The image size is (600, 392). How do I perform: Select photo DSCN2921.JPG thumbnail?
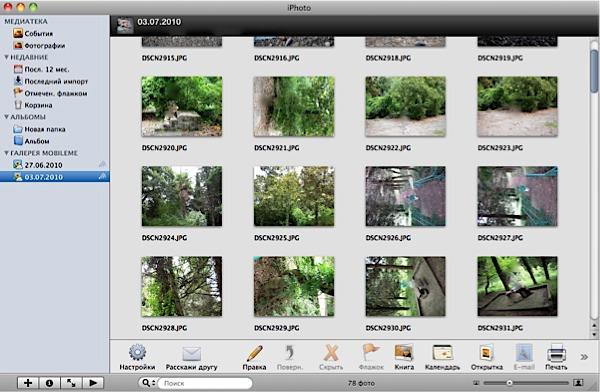(x=294, y=106)
